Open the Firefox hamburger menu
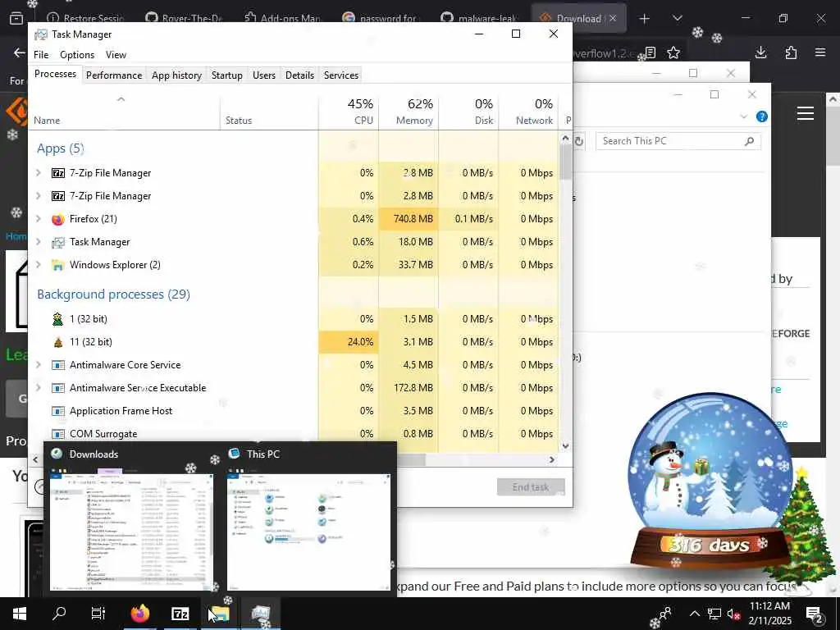Viewport: 840px width, 630px height. point(820,52)
